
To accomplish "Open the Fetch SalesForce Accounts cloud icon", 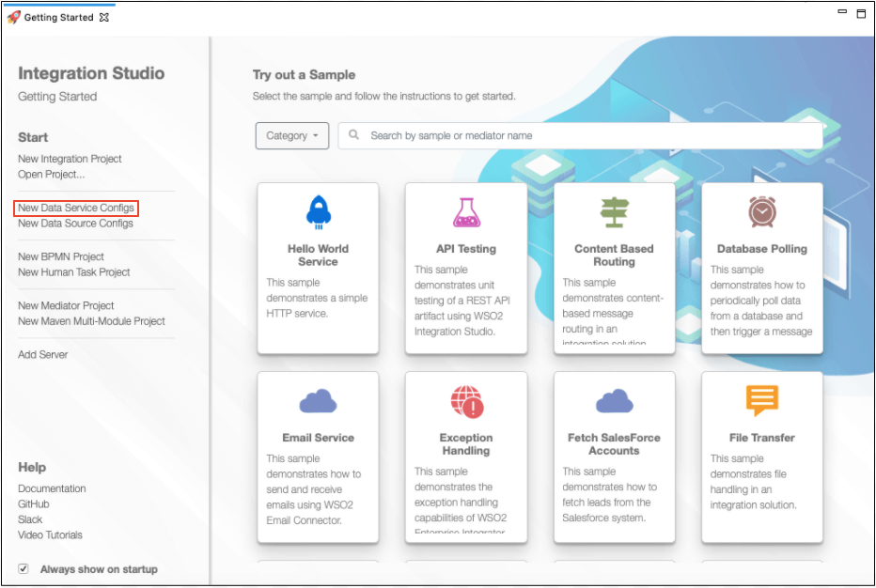I will 614,401.
